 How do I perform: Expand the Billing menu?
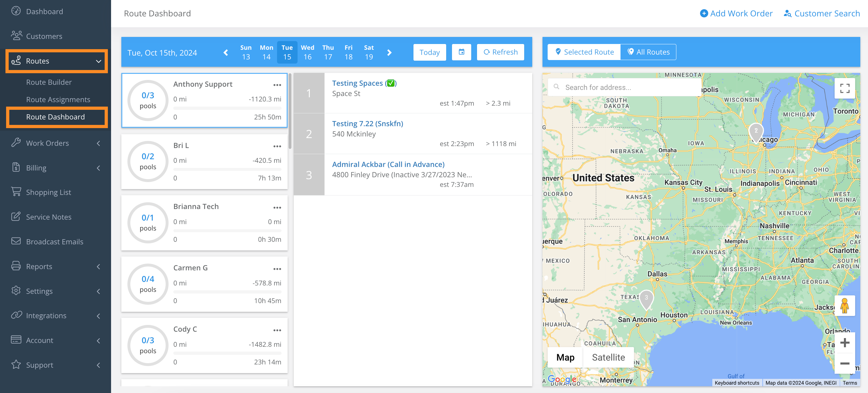click(56, 168)
